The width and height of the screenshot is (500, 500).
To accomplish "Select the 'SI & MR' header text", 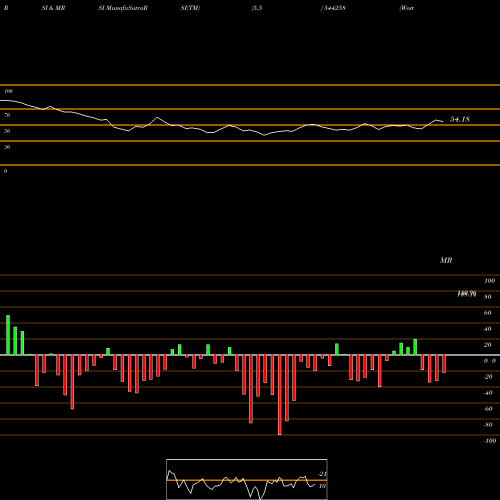I will coord(53,8).
